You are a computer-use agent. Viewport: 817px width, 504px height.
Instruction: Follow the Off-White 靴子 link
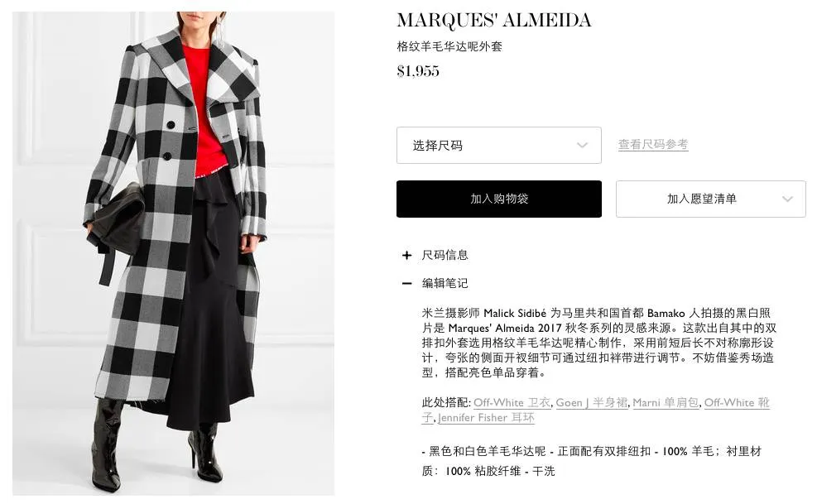737,402
